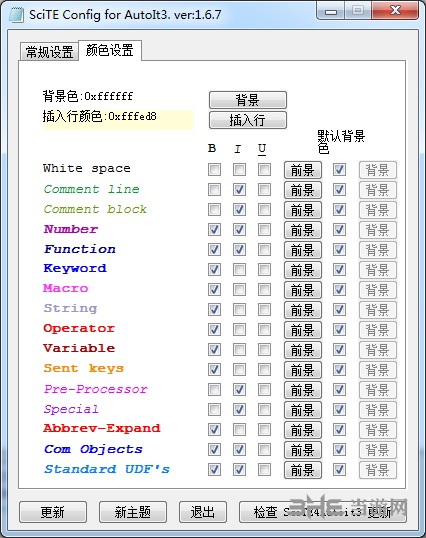The width and height of the screenshot is (426, 538).
Task: Open 前景 color for Comment line
Action: coord(303,190)
